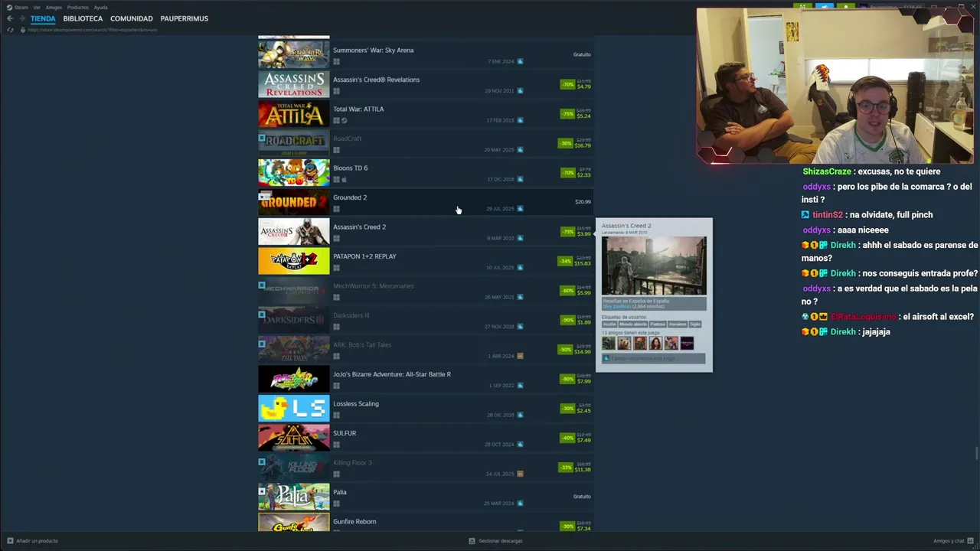Click the Asesinos tag in the tooltip
Image resolution: width=980 pixels, height=551 pixels.
coord(678,324)
